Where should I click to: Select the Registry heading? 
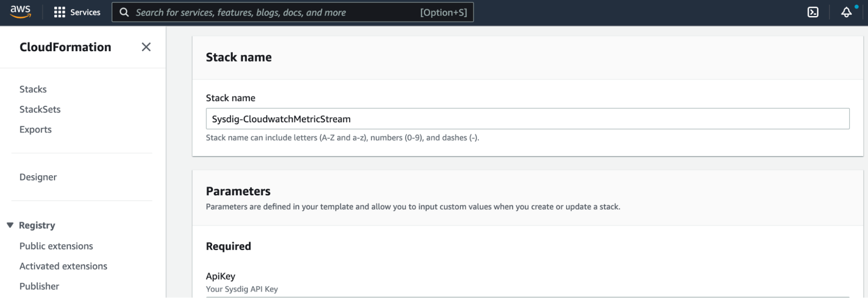pos(37,225)
